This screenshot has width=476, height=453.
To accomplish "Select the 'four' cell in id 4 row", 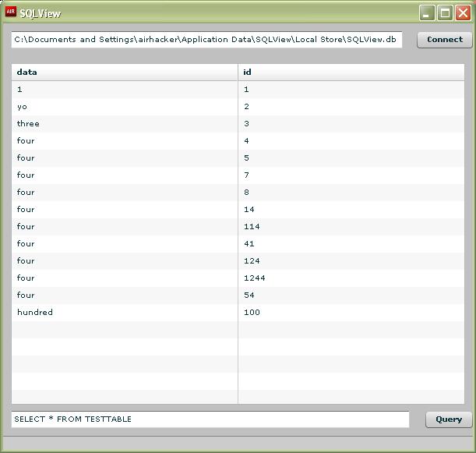I will (125, 141).
